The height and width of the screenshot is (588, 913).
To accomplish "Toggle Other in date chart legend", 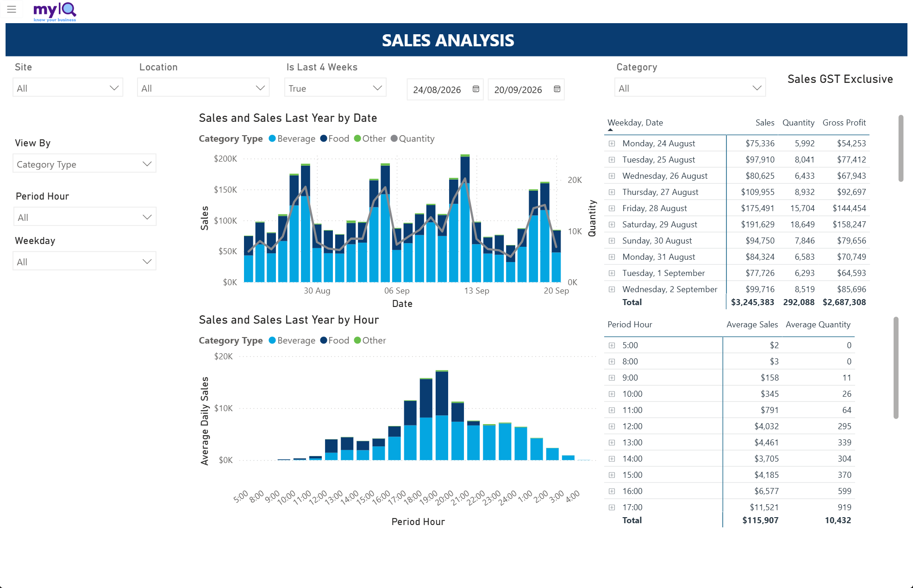I will pos(370,138).
